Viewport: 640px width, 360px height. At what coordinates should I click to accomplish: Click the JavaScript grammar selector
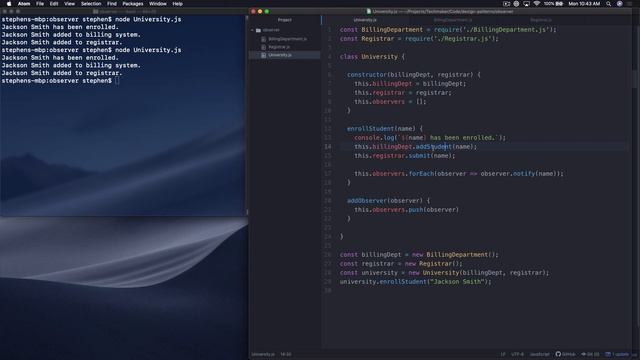[x=540, y=354]
